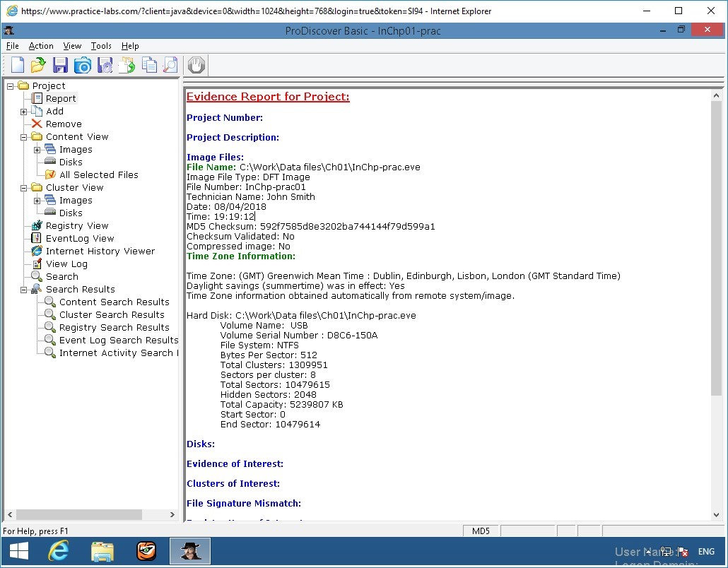This screenshot has width=728, height=568.
Task: Select Internet Activity Search tree item
Action: tap(119, 353)
